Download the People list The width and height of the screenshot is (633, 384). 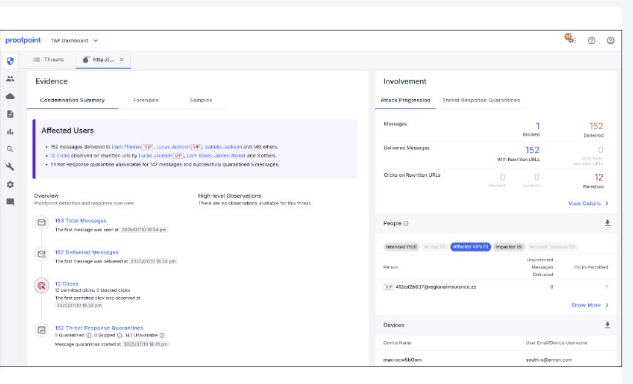[607, 223]
